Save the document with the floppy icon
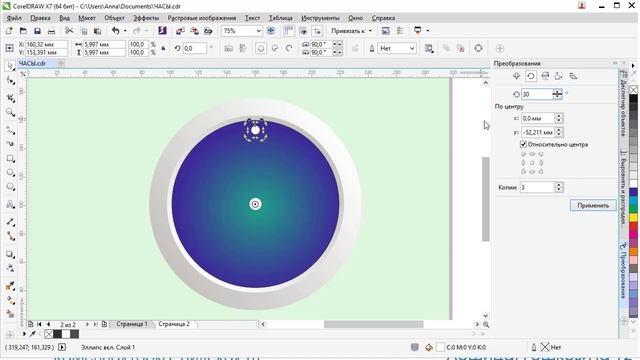The height and width of the screenshot is (360, 640). (37, 31)
